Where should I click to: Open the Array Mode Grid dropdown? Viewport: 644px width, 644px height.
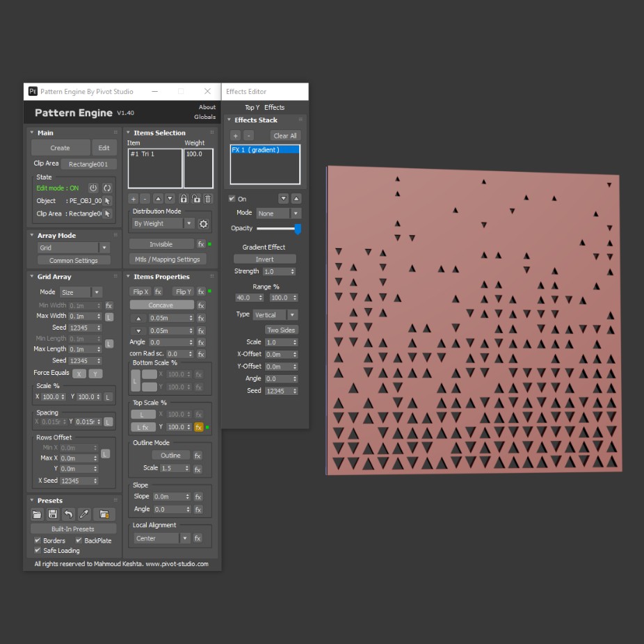(74, 248)
